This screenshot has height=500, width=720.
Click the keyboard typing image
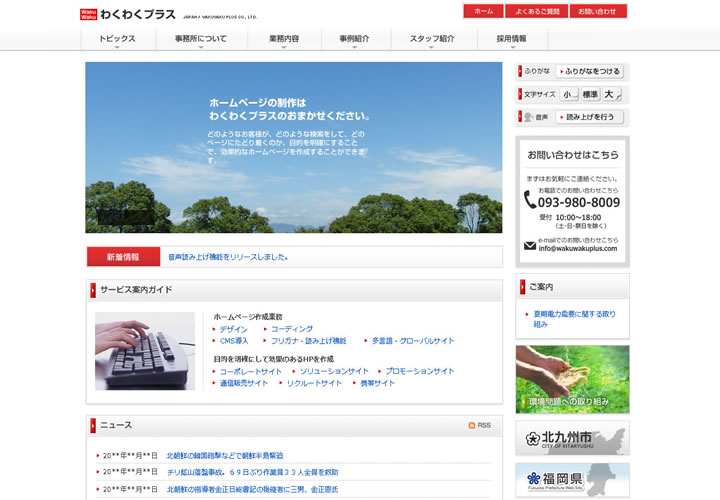point(145,351)
